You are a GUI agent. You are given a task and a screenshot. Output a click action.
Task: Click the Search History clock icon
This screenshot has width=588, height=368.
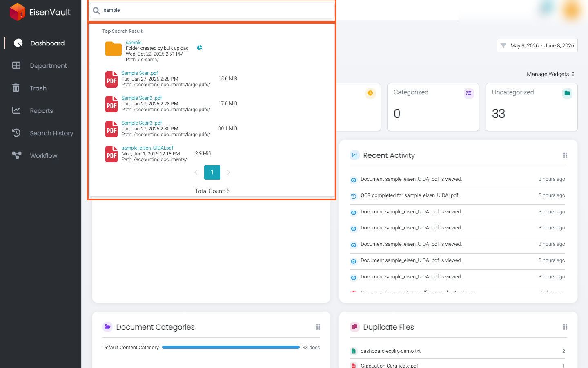[x=16, y=133]
